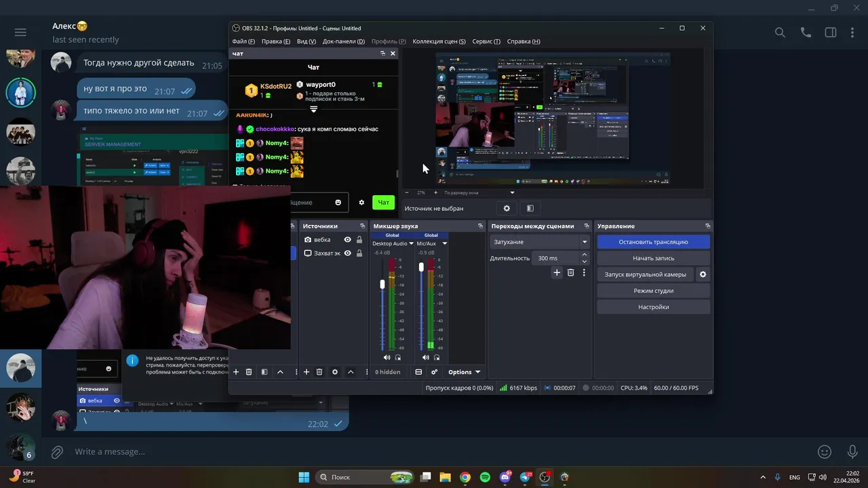Increase transition duration stepper
The height and width of the screenshot is (488, 868).
pyautogui.click(x=585, y=255)
